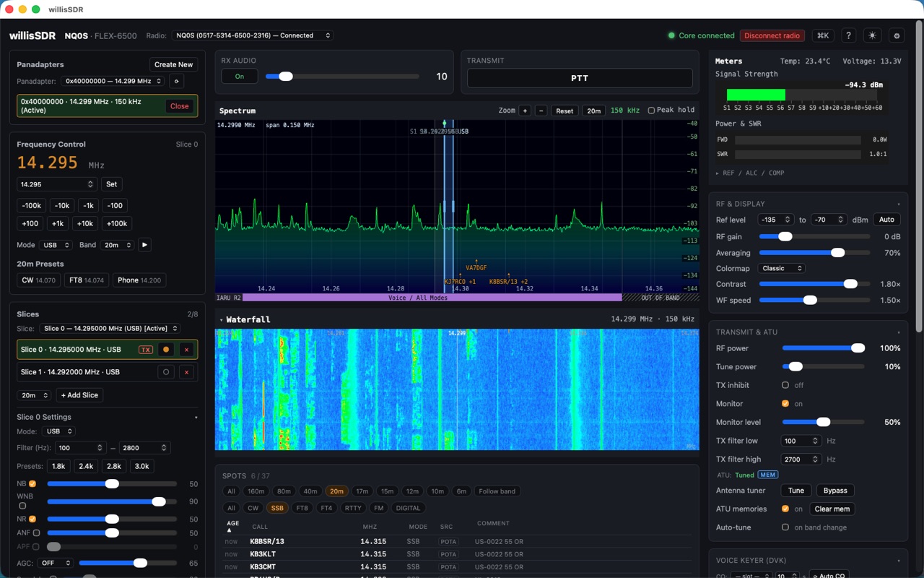Click the PTT transmit button
Image resolution: width=924 pixels, height=578 pixels.
pos(580,78)
